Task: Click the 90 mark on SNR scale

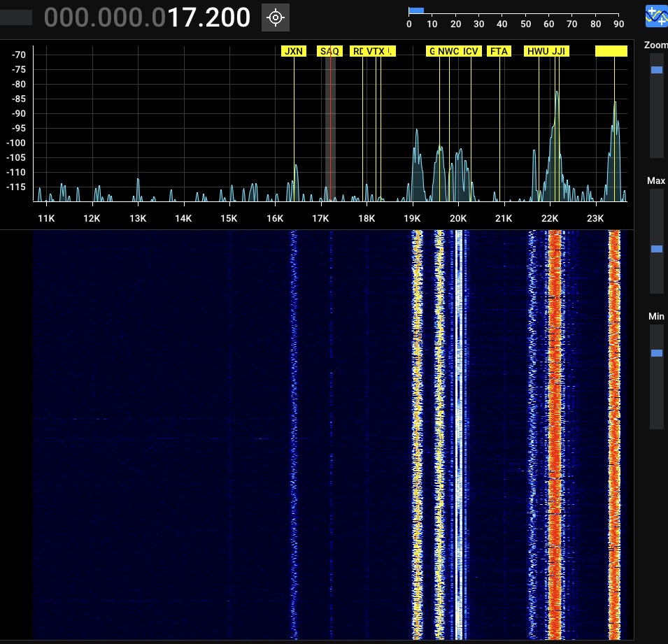Action: coord(618,24)
